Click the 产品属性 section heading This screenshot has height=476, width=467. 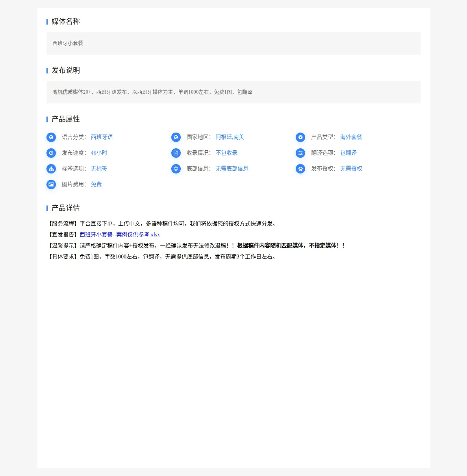[66, 119]
